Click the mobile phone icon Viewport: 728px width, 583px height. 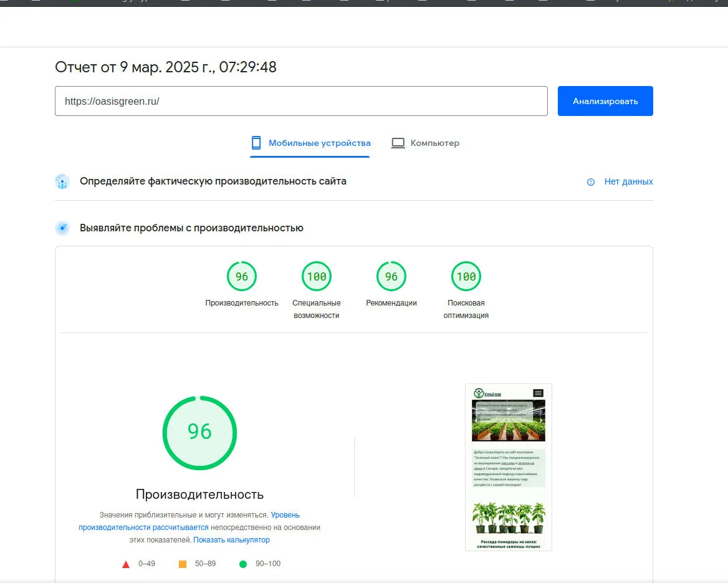pos(256,143)
